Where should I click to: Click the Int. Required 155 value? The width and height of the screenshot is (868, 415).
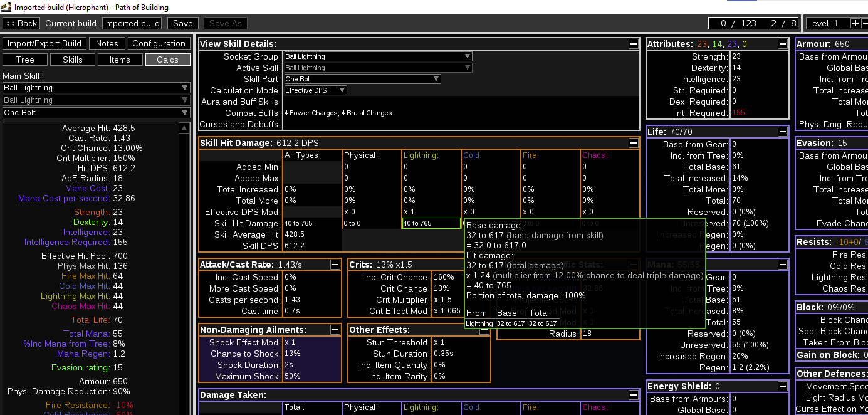[738, 113]
